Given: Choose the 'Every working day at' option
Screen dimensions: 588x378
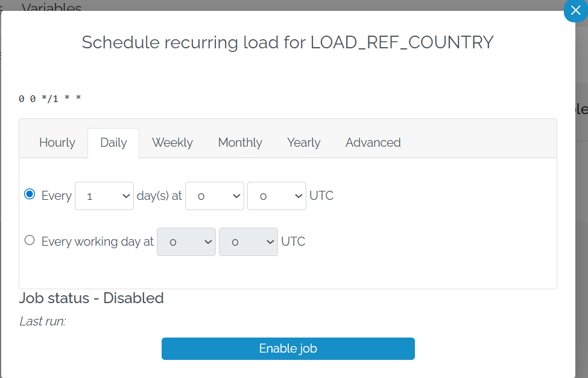Looking at the screenshot, I should 29,240.
